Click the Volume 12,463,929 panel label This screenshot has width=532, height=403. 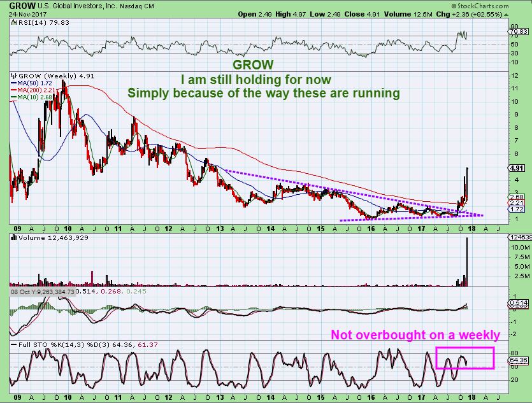pyautogui.click(x=54, y=237)
